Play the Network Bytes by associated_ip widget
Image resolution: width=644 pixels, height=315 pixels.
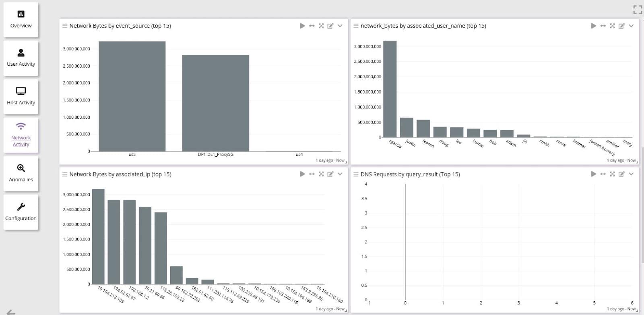coord(302,174)
